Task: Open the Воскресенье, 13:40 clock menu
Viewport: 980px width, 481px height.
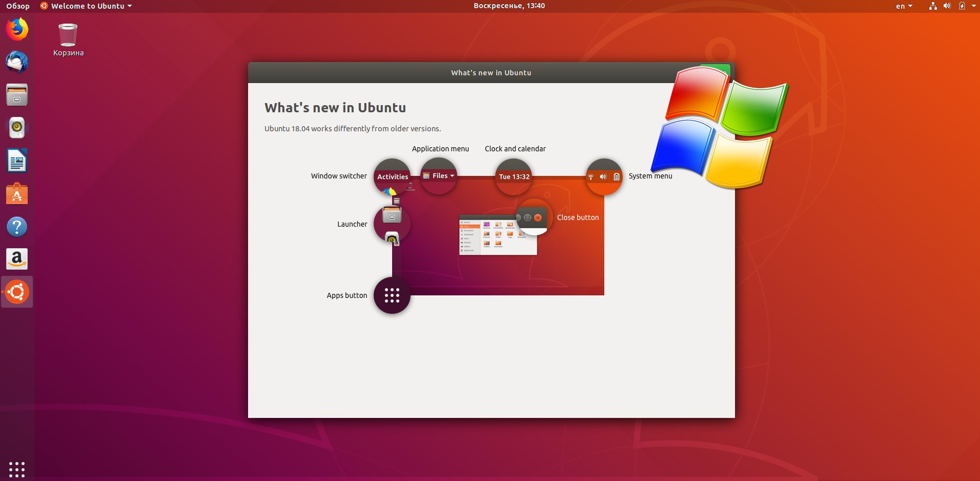Action: click(x=509, y=6)
